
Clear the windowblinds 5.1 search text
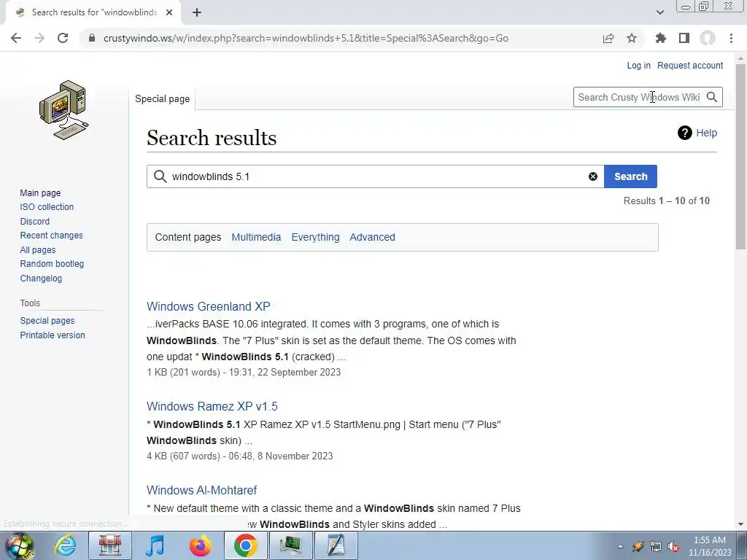pos(592,176)
